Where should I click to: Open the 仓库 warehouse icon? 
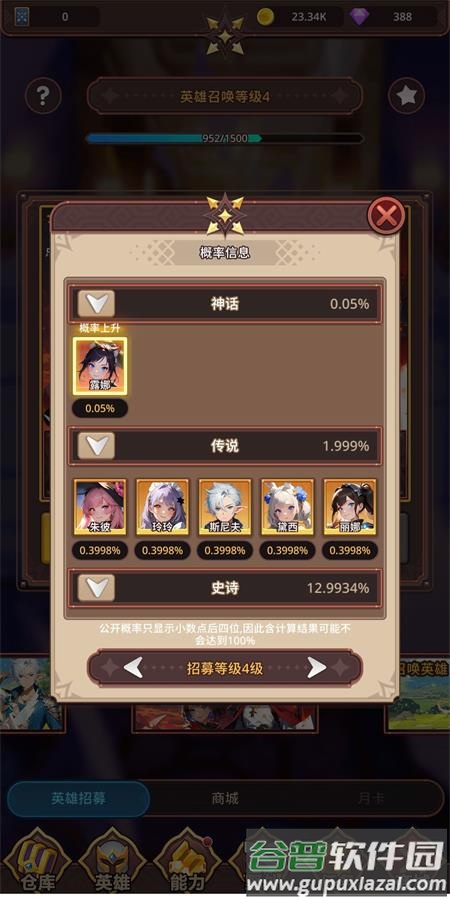pos(38,862)
